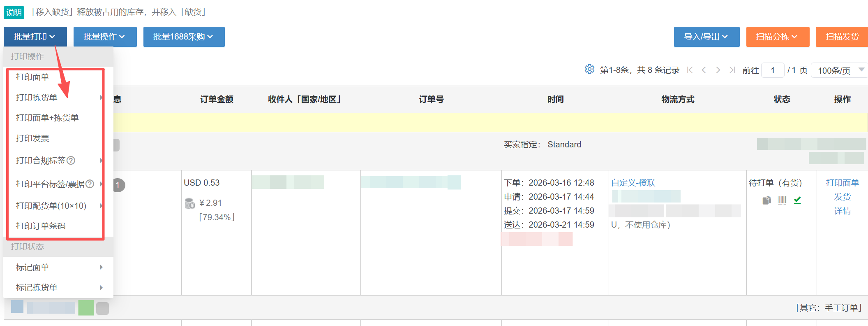
Task: Expand the 打印配货单(10×10) submenu arrow
Action: pos(101,206)
